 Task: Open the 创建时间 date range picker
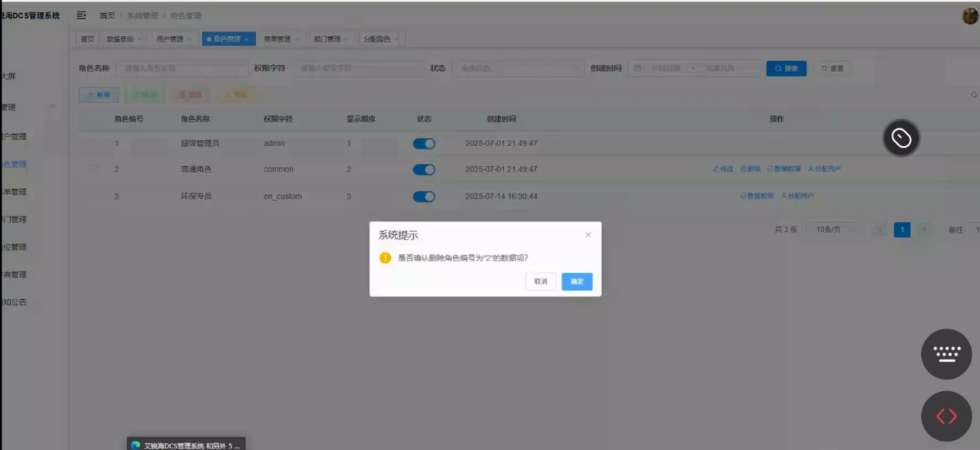click(x=694, y=68)
